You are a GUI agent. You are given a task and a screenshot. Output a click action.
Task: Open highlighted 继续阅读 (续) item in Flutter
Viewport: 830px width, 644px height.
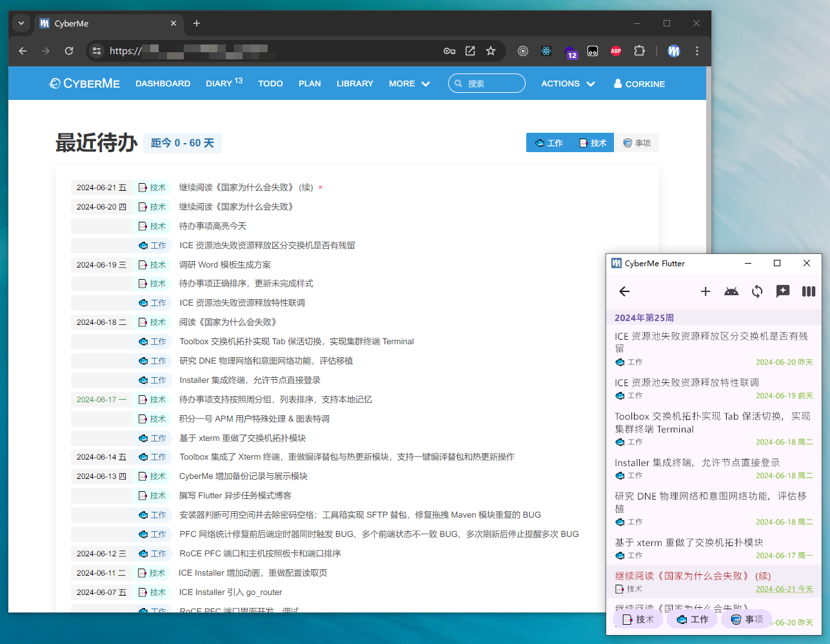click(714, 581)
